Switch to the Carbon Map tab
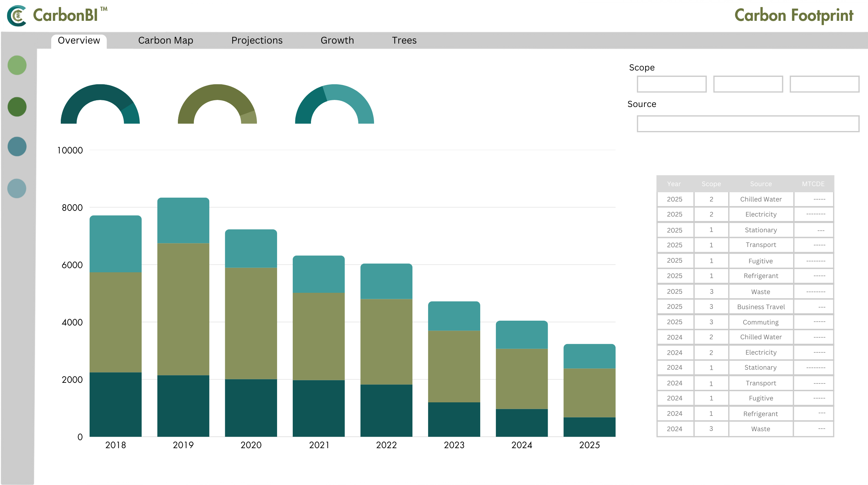Screen dimensions: 868x485 click(x=165, y=40)
